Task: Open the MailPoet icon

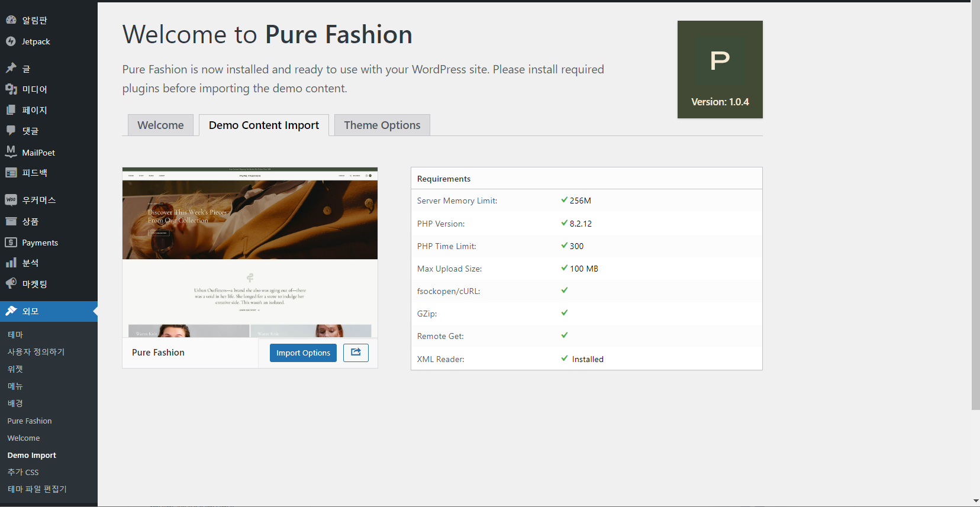Action: pyautogui.click(x=11, y=152)
